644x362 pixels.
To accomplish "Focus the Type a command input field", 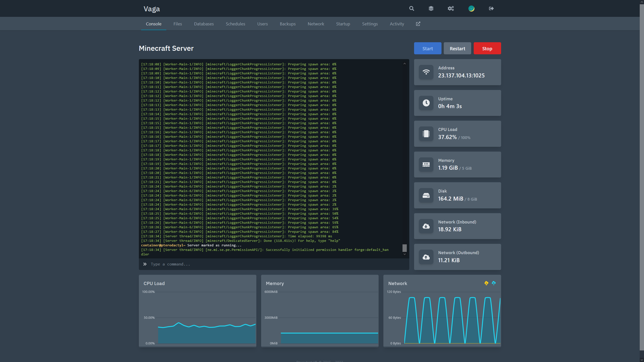I will [252, 264].
